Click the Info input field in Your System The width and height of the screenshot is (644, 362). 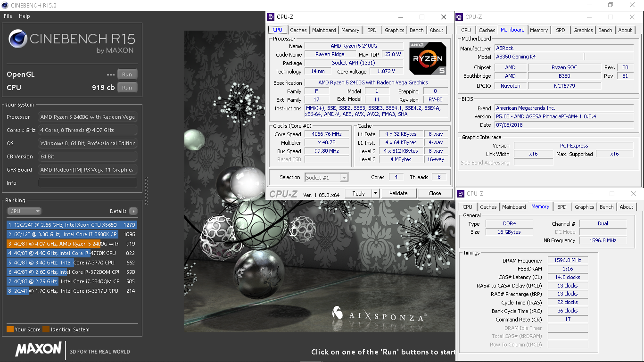(88, 183)
